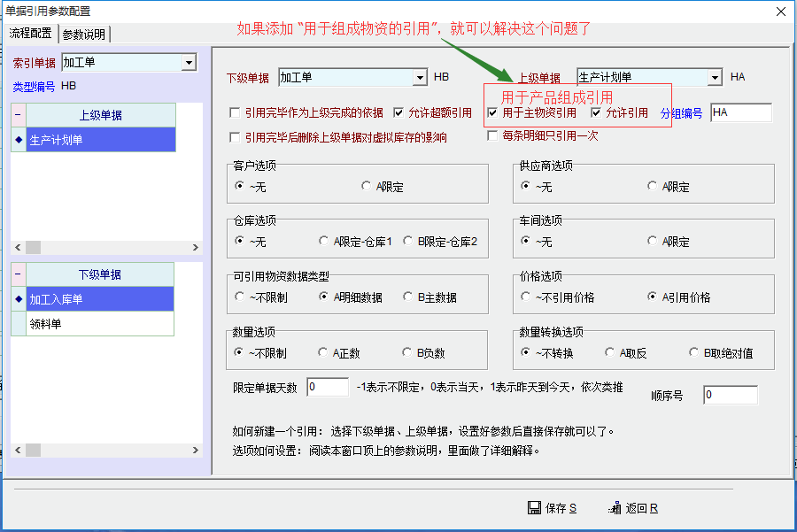
Task: Expand the 下级单据 combo box
Action: (x=420, y=78)
